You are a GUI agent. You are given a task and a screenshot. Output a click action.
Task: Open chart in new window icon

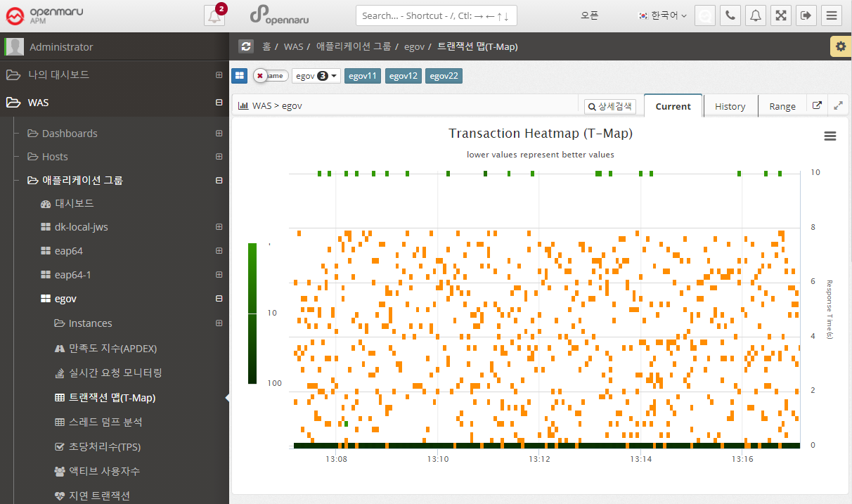pos(817,105)
